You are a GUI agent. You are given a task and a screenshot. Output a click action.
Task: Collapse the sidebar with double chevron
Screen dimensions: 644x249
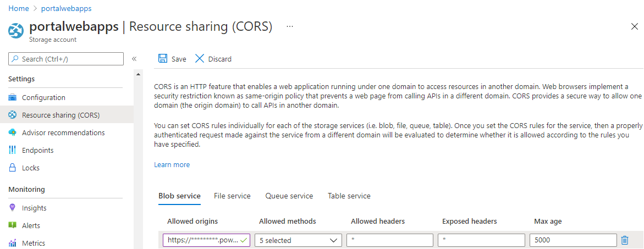tap(134, 59)
